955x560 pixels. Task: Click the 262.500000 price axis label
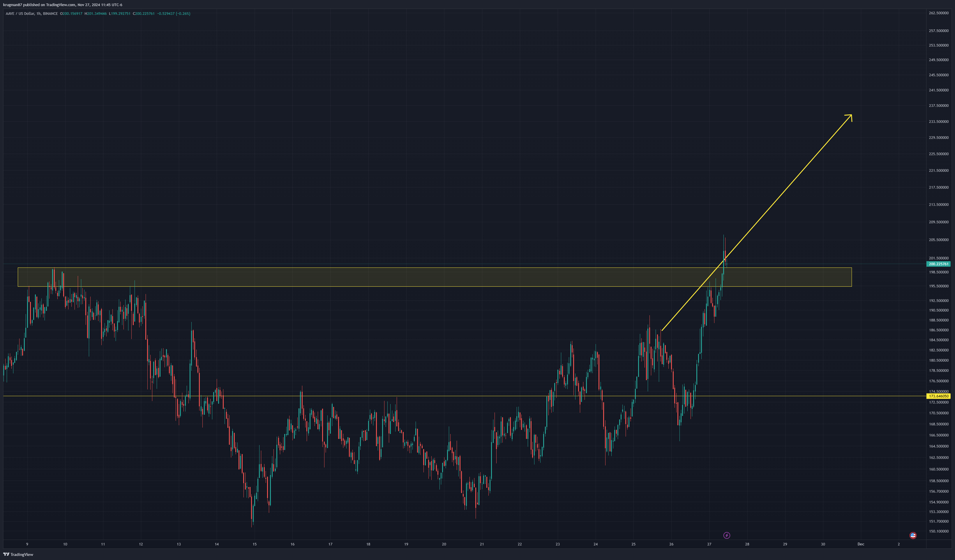point(939,13)
